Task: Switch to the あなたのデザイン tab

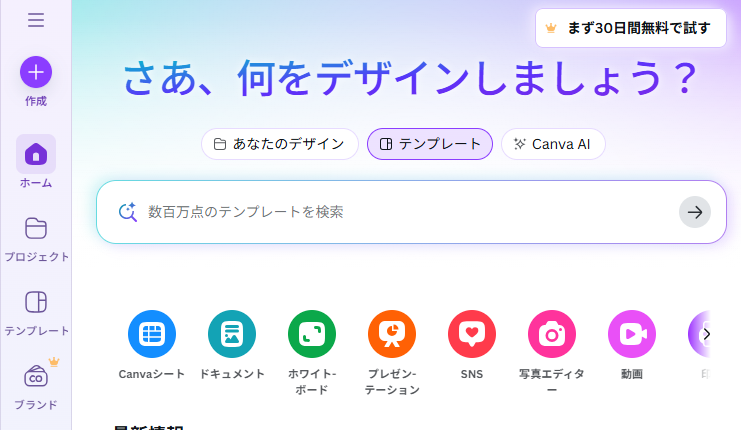Action: (280, 144)
